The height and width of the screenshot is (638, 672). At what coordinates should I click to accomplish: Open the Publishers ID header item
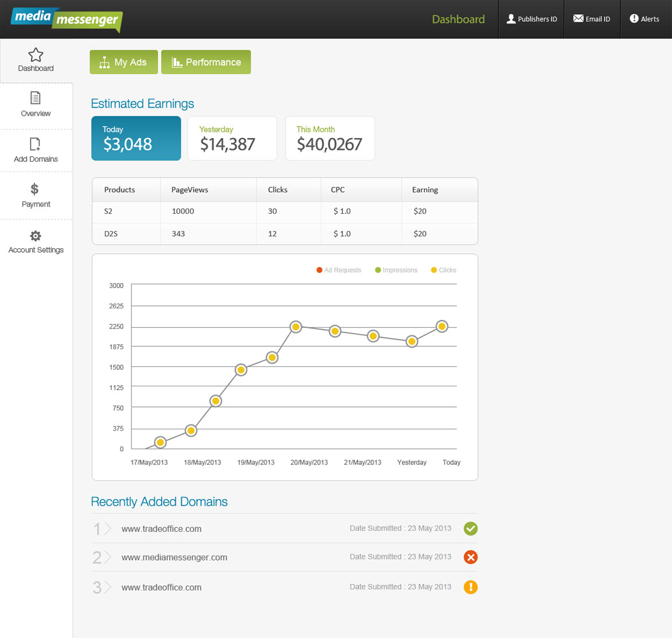click(532, 19)
